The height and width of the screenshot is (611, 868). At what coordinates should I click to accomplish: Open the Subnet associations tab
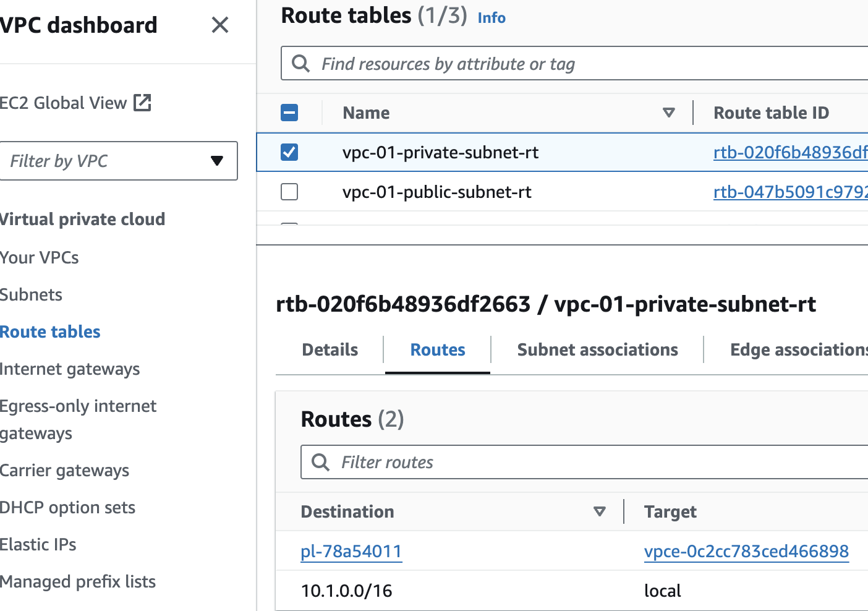597,350
